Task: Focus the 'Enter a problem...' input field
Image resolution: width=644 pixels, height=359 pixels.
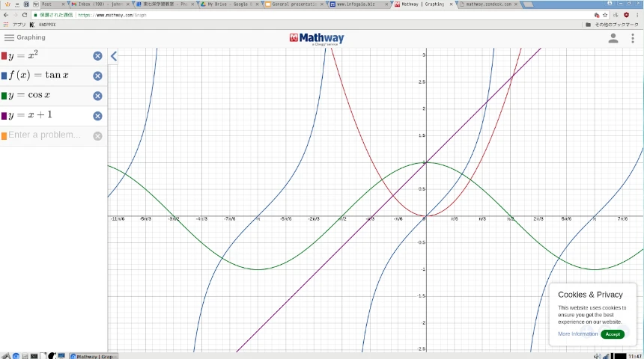Action: [x=45, y=135]
